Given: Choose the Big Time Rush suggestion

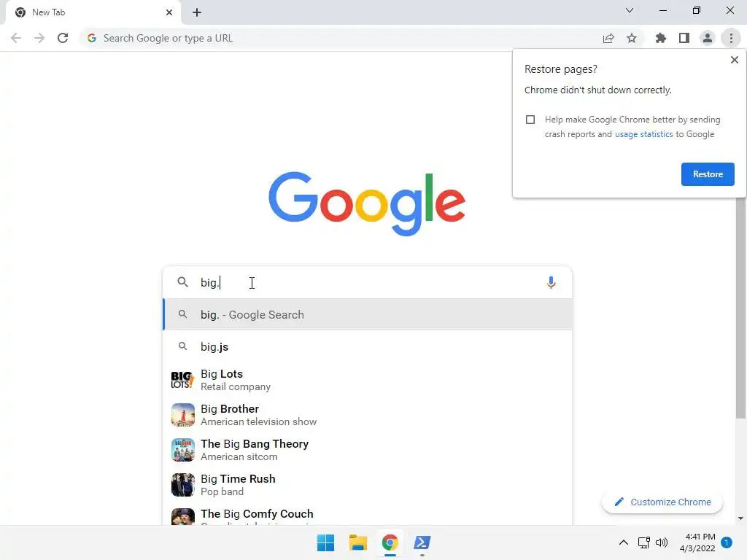Looking at the screenshot, I should pyautogui.click(x=368, y=485).
